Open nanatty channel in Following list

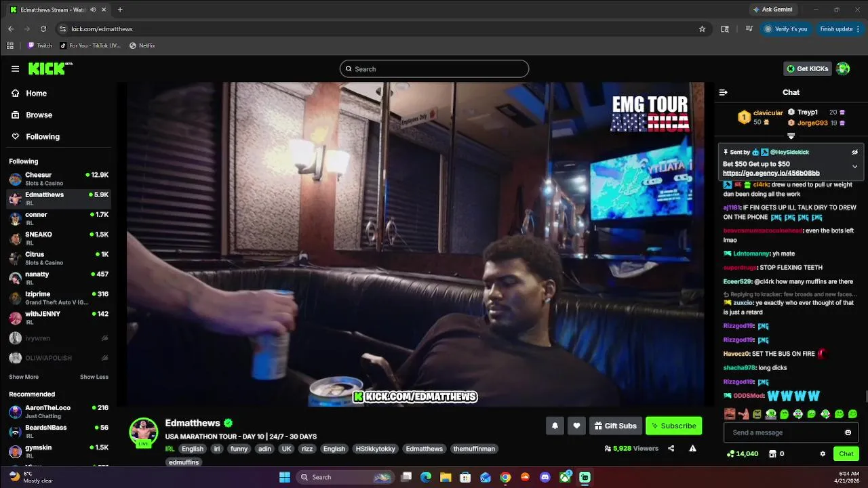pos(58,278)
